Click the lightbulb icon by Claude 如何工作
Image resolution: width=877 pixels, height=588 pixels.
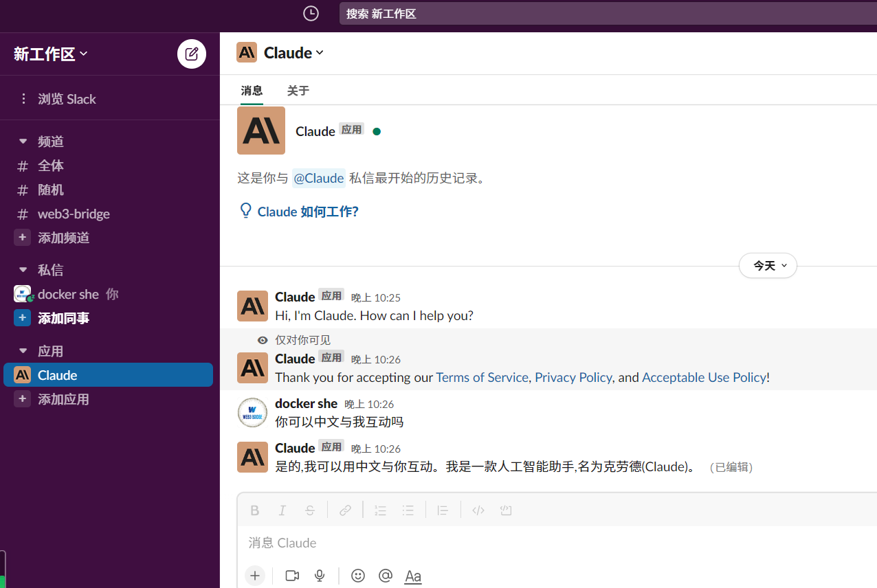pyautogui.click(x=245, y=211)
